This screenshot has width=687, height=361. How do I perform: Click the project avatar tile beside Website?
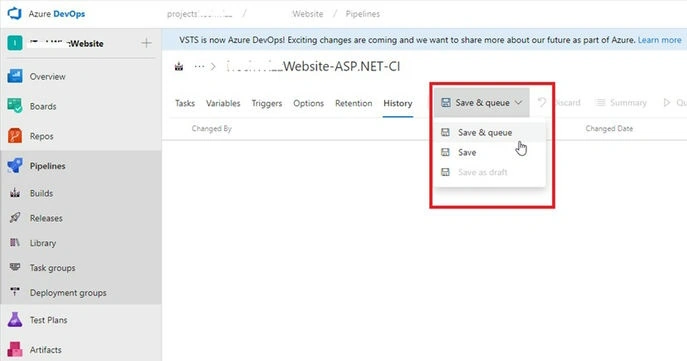point(15,43)
